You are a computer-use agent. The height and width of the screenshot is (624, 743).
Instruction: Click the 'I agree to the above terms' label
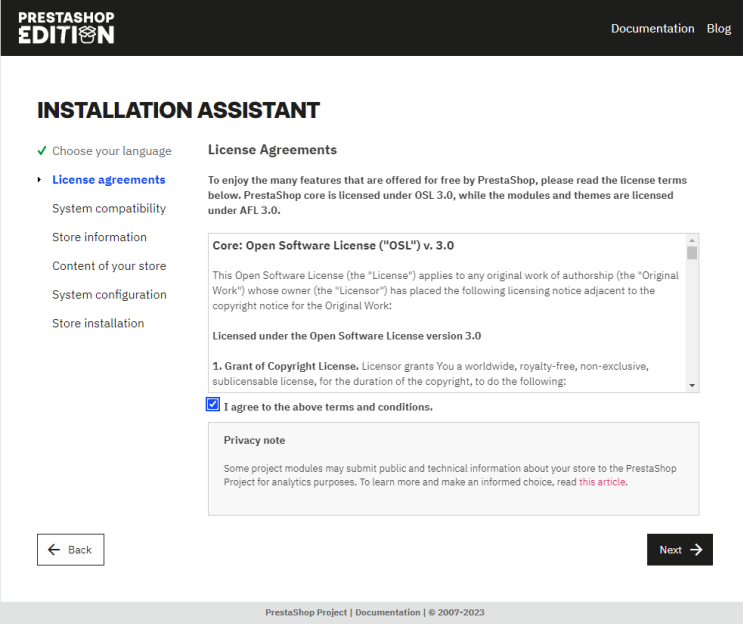point(328,407)
